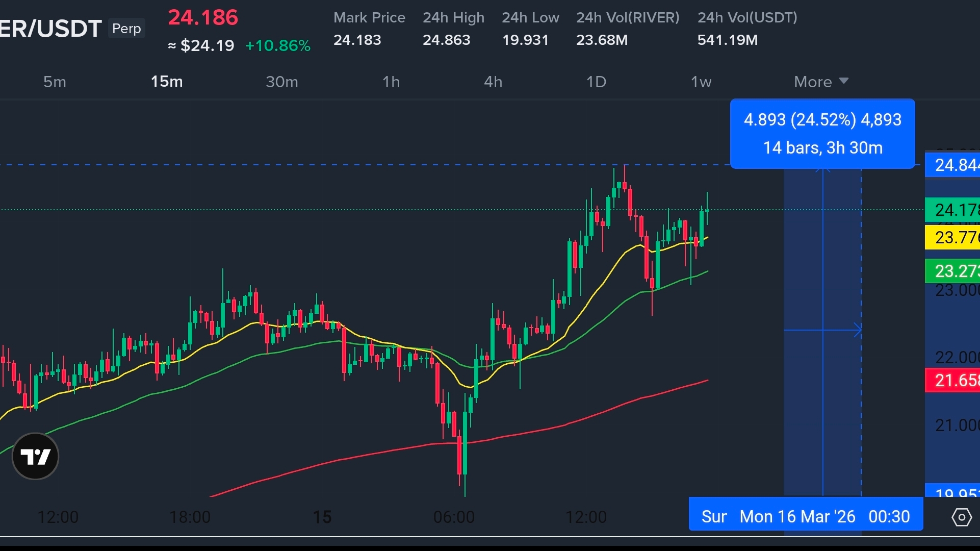Screen dimensions: 980x551
Task: Click the green 23.27 moving average label
Action: (x=952, y=271)
